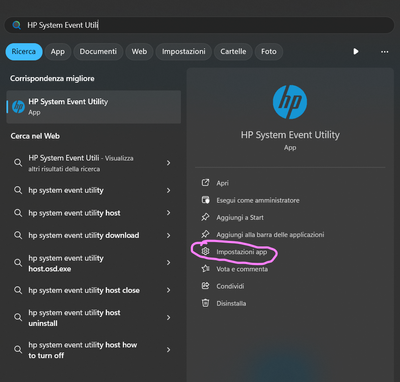Click Disinstalla to uninstall app
Image resolution: width=400 pixels, height=382 pixels.
231,303
